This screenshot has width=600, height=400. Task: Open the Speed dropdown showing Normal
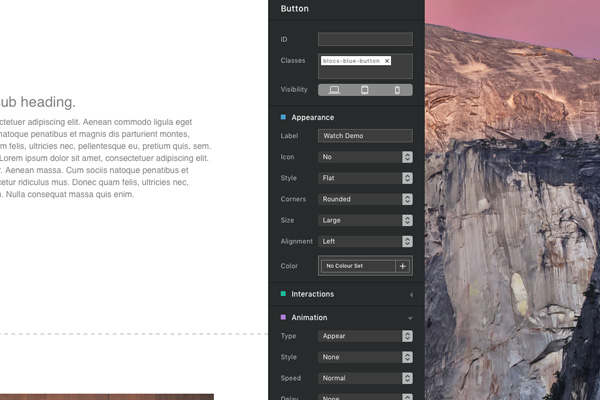(365, 378)
